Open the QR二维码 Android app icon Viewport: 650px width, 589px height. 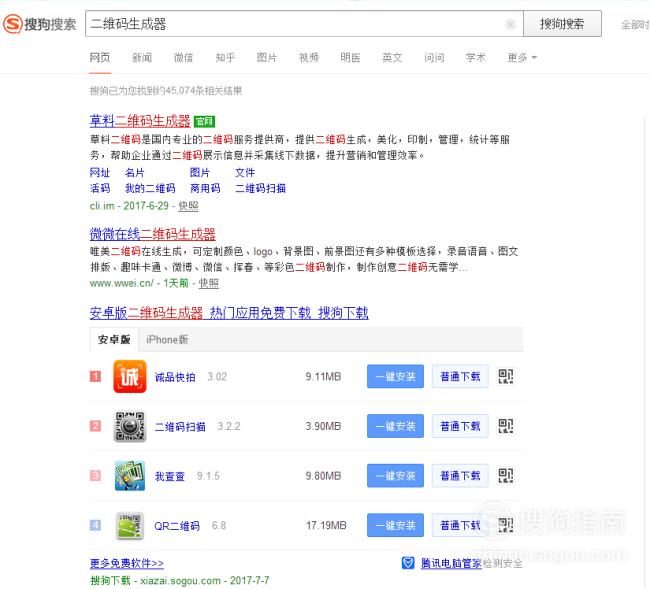130,526
